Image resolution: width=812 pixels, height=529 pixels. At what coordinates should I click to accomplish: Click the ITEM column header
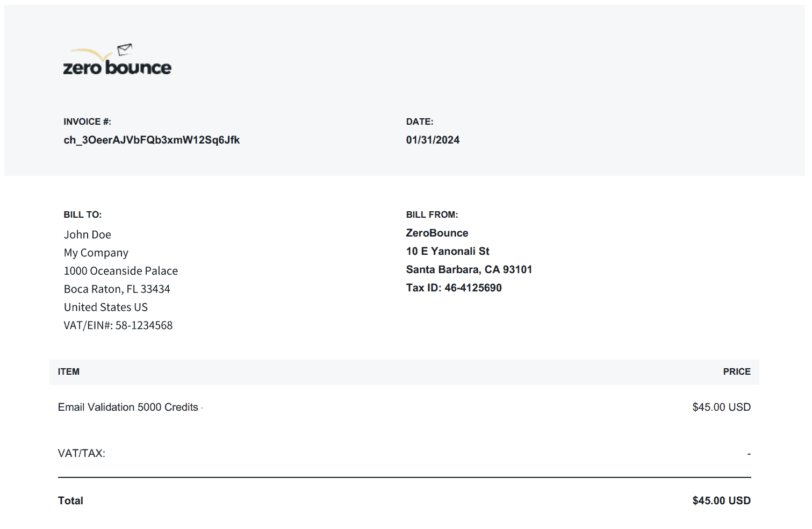click(x=69, y=371)
